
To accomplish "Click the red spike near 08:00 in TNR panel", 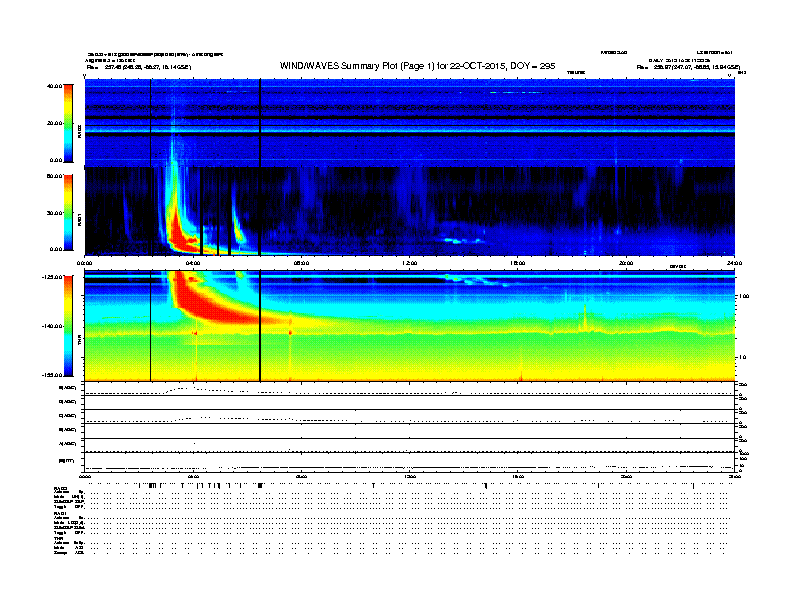I will 290,332.
